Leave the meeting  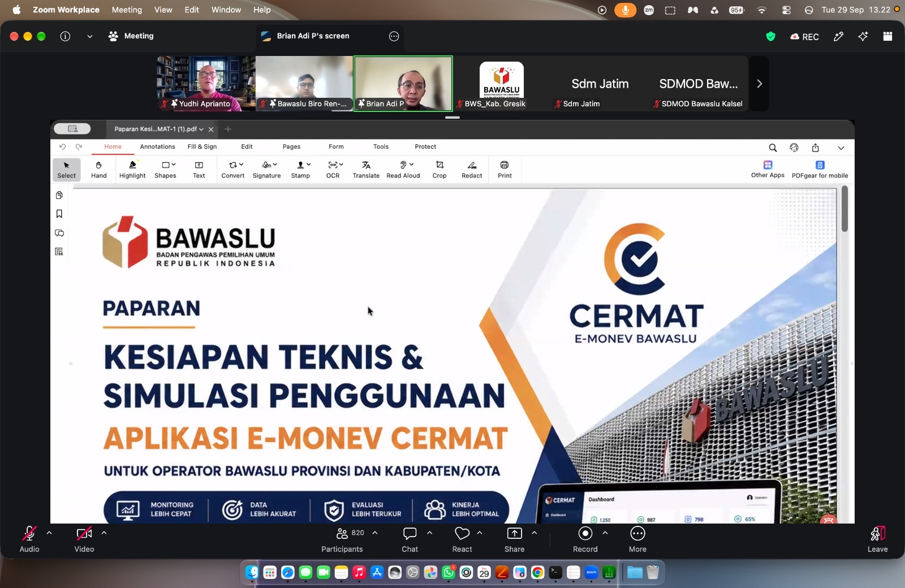pos(877,539)
